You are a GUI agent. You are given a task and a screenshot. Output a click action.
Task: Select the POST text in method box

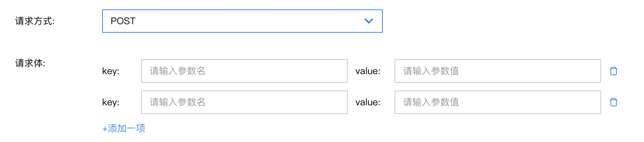click(x=123, y=21)
